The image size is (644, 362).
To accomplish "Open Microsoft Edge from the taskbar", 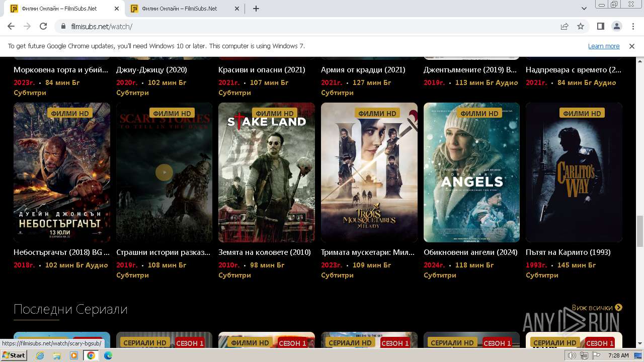I will (108, 355).
